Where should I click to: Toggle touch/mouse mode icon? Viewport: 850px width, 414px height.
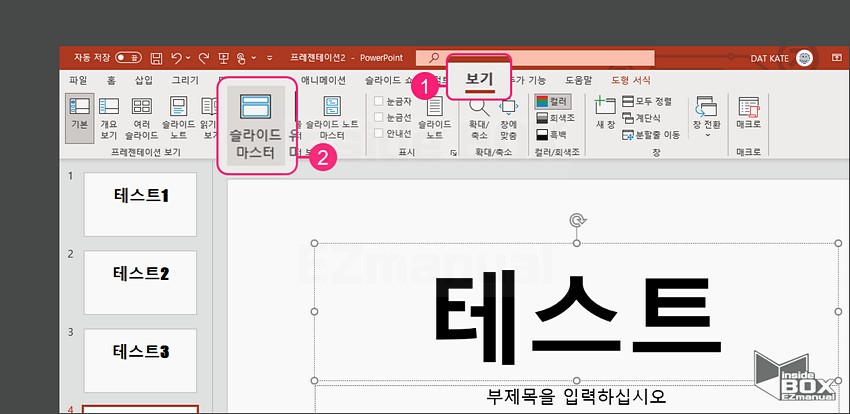click(x=242, y=58)
